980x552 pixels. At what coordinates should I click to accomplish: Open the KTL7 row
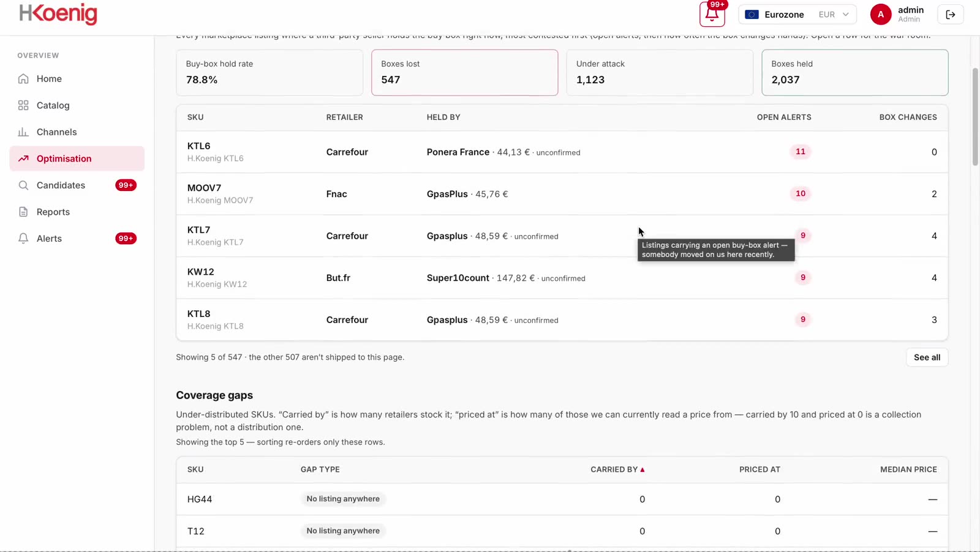point(562,236)
